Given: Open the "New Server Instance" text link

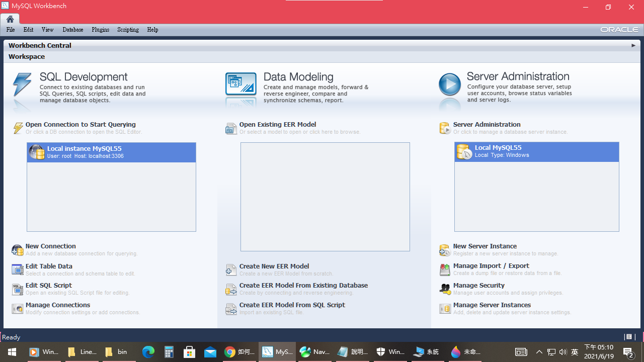Looking at the screenshot, I should pyautogui.click(x=485, y=246).
